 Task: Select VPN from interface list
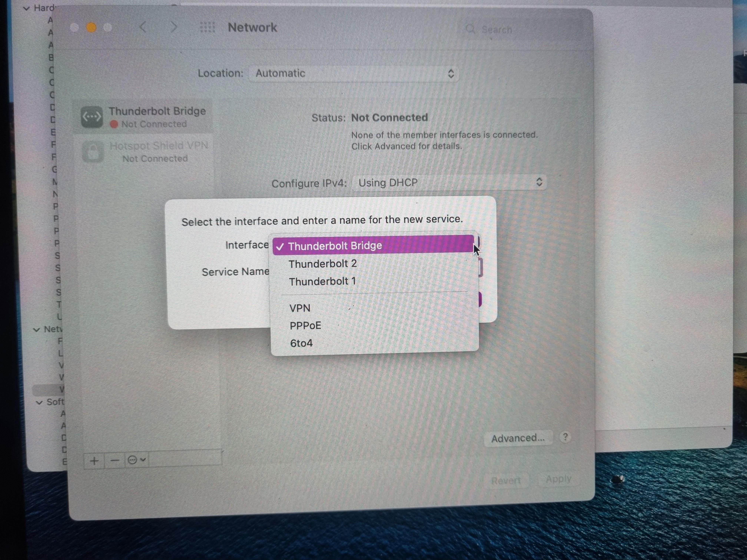300,308
